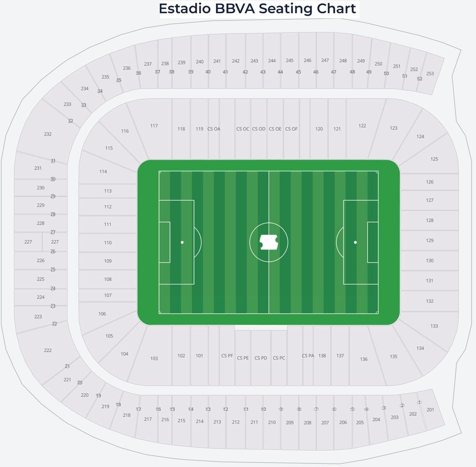Select club section CS PD

(x=261, y=358)
